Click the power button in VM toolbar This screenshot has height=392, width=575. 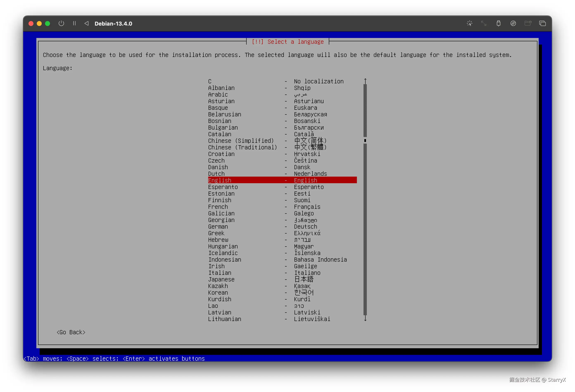point(61,24)
